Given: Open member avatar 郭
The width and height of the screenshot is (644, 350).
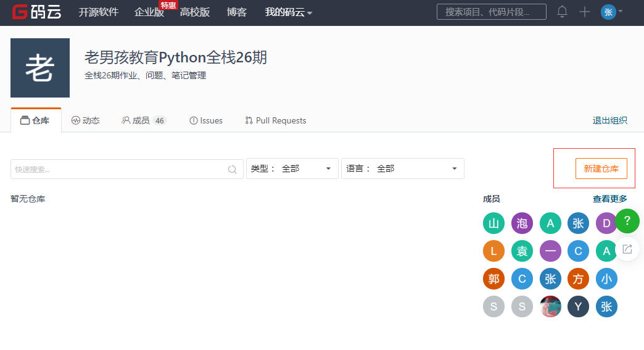Looking at the screenshot, I should (x=493, y=279).
